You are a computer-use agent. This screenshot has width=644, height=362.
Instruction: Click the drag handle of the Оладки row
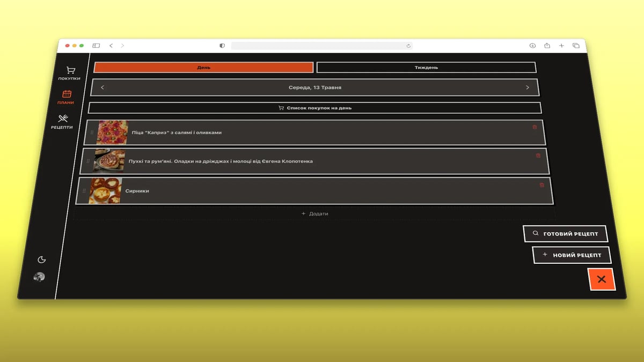point(88,161)
